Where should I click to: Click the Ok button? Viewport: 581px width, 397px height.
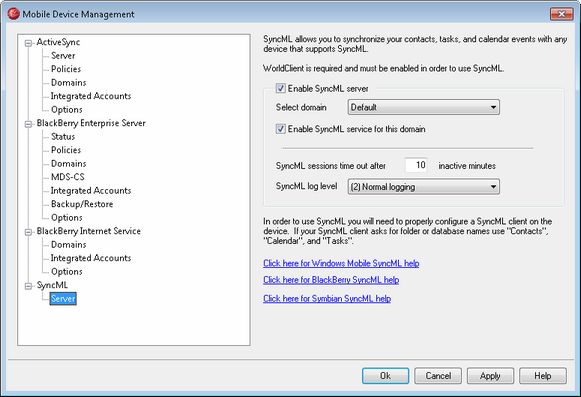coord(385,376)
